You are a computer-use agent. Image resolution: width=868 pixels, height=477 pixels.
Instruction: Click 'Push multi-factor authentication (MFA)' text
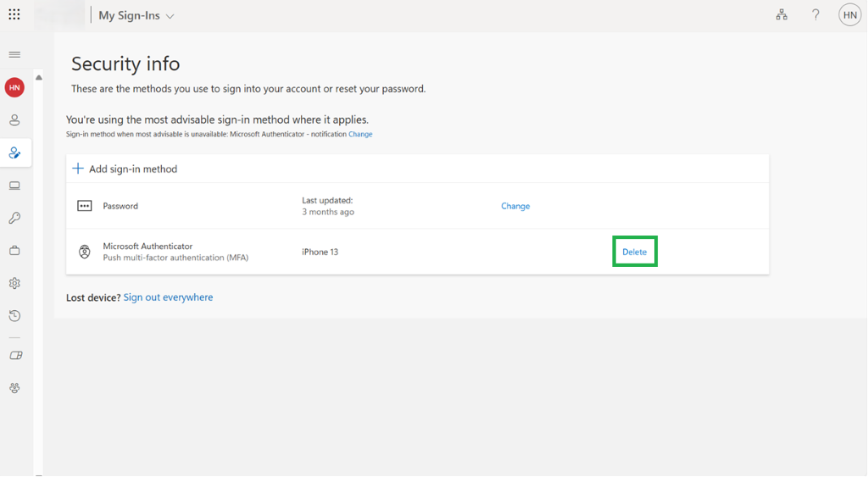(175, 258)
